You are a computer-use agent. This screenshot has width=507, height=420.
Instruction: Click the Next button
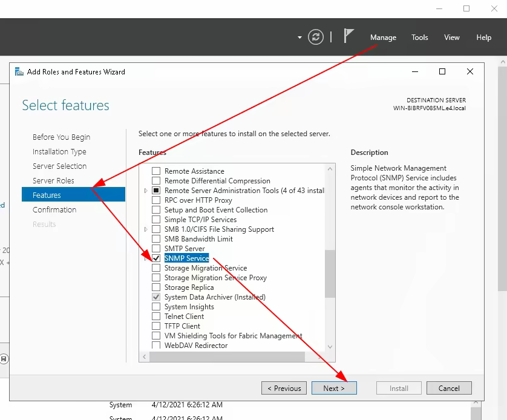pyautogui.click(x=334, y=388)
